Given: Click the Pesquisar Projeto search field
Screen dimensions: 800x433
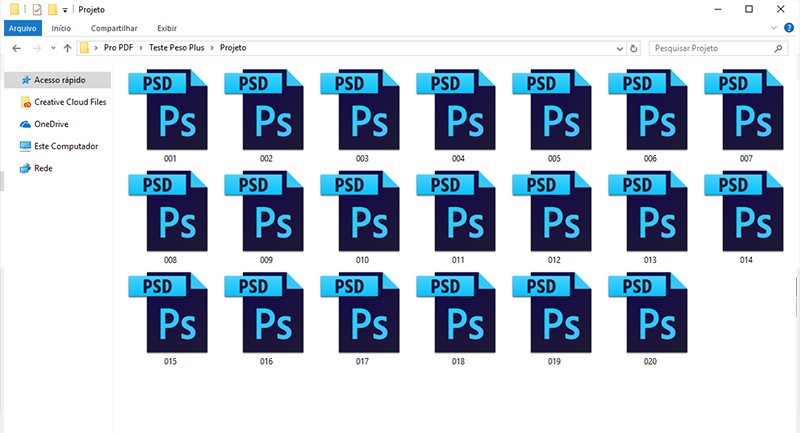Looking at the screenshot, I should click(x=710, y=48).
